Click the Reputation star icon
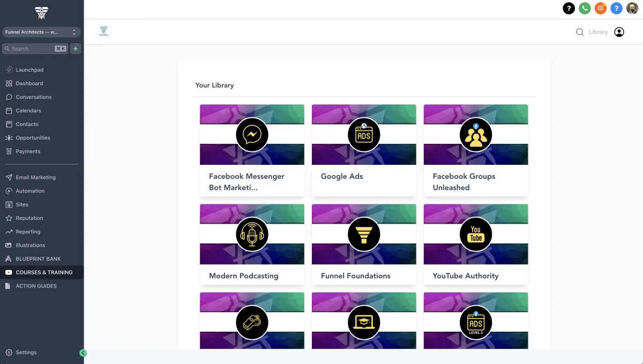 click(9, 218)
